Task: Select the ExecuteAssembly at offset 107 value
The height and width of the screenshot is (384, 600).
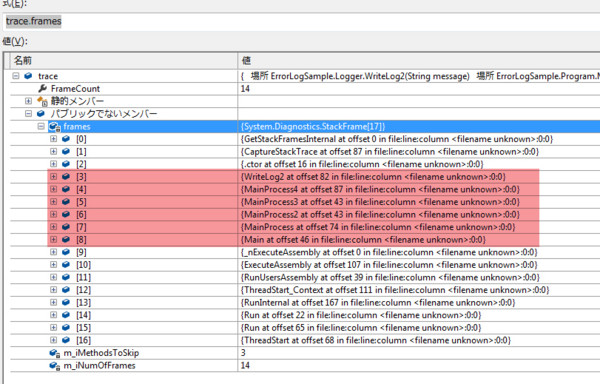Action: click(389, 265)
